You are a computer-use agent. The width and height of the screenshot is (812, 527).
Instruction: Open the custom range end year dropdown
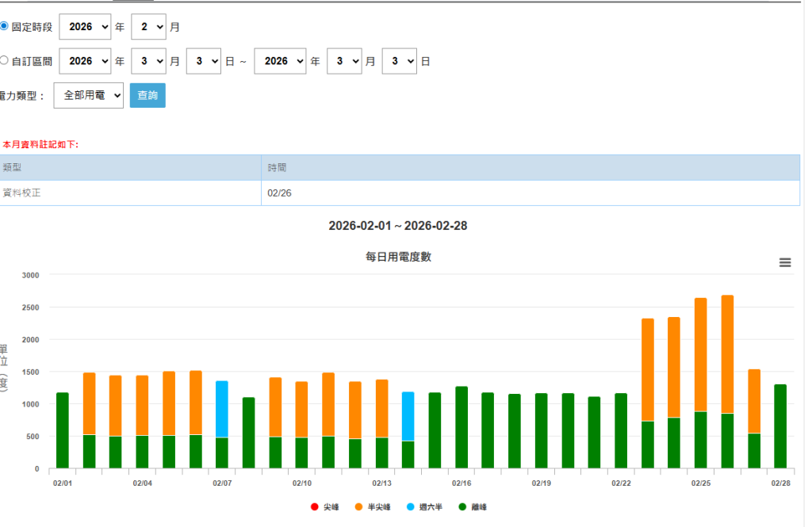[280, 61]
